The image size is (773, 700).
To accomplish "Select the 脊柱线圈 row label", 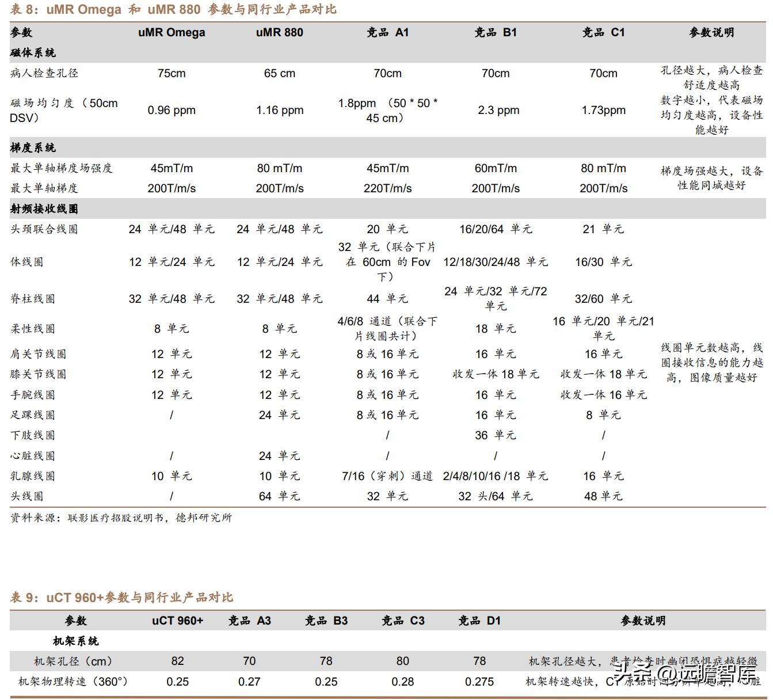I will (31, 299).
